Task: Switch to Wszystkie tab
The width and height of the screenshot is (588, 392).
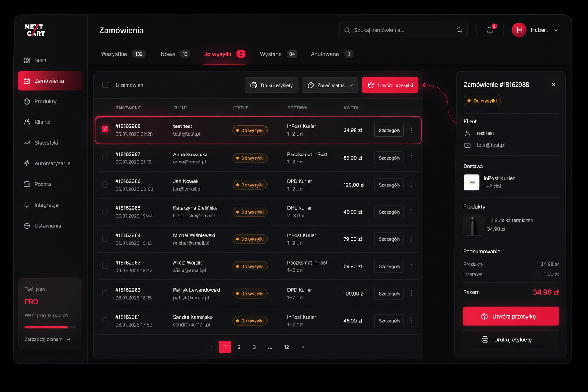Action: 123,54
